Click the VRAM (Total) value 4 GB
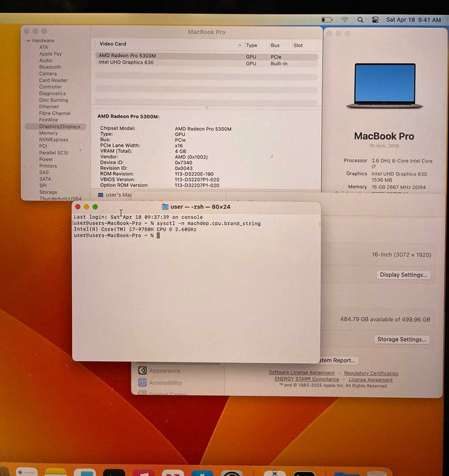The height and width of the screenshot is (476, 449). coord(180,152)
